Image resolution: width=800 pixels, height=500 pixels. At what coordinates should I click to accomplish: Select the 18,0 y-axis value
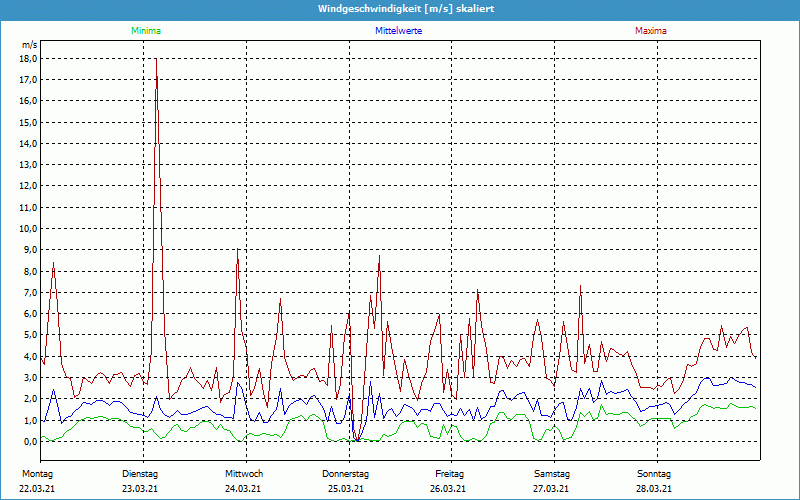pos(29,59)
